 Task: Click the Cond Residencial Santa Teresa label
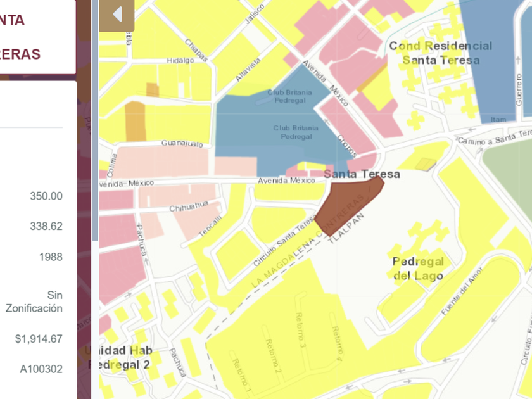point(441,53)
